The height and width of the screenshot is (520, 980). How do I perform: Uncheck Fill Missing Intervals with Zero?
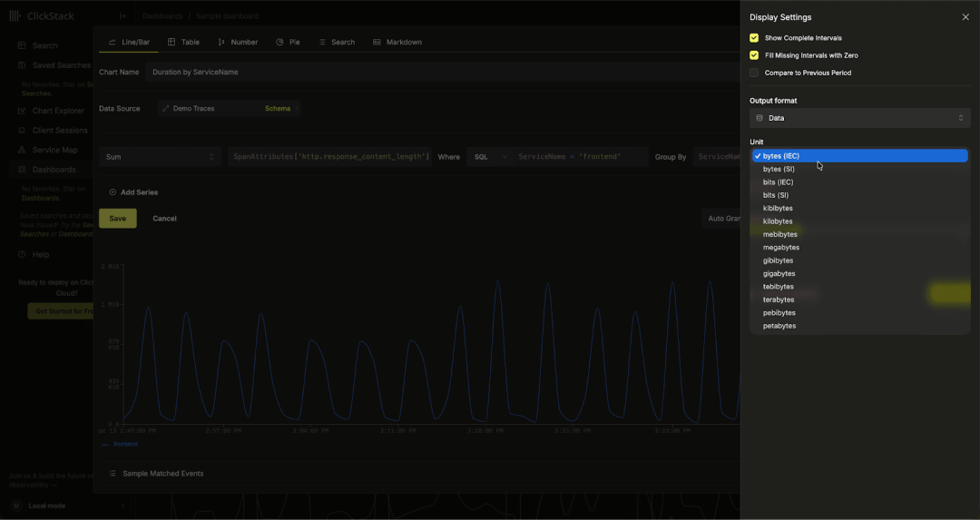click(x=754, y=55)
